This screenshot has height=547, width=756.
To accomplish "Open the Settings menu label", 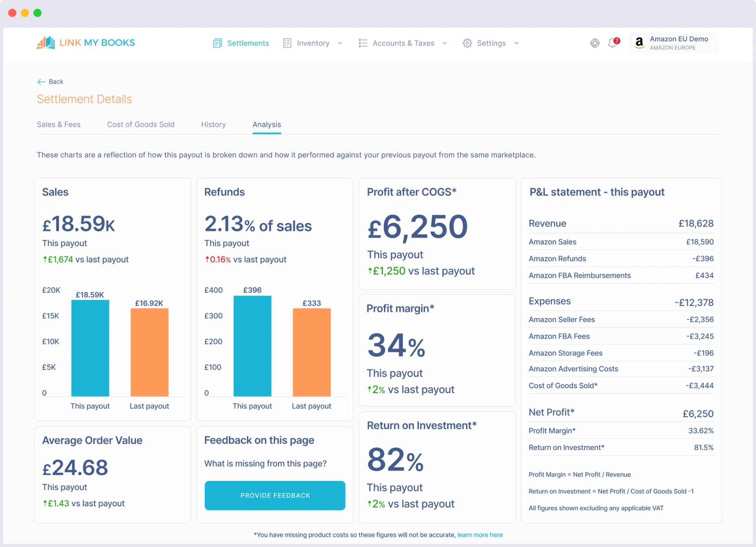I will point(491,43).
